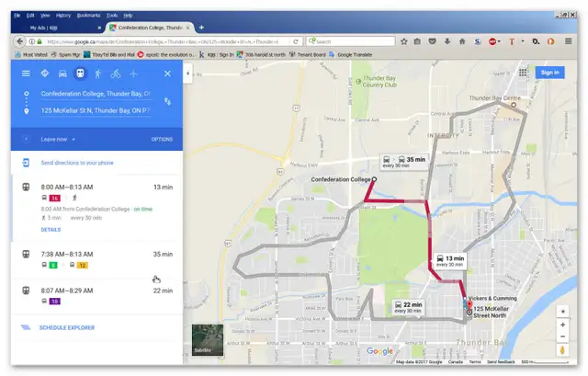Screen dimensions: 588x376
Task: Reverse starting point and destination
Action: pos(167,101)
